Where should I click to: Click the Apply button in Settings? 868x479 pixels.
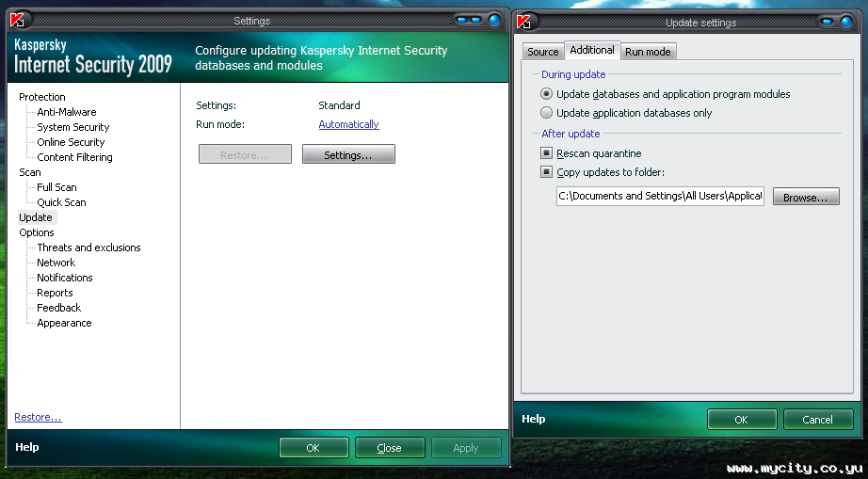coord(466,447)
